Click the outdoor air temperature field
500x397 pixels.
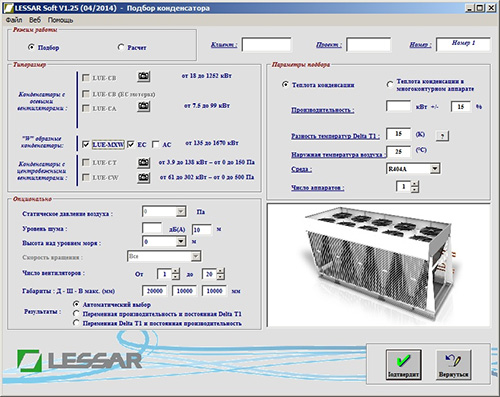[x=398, y=151]
